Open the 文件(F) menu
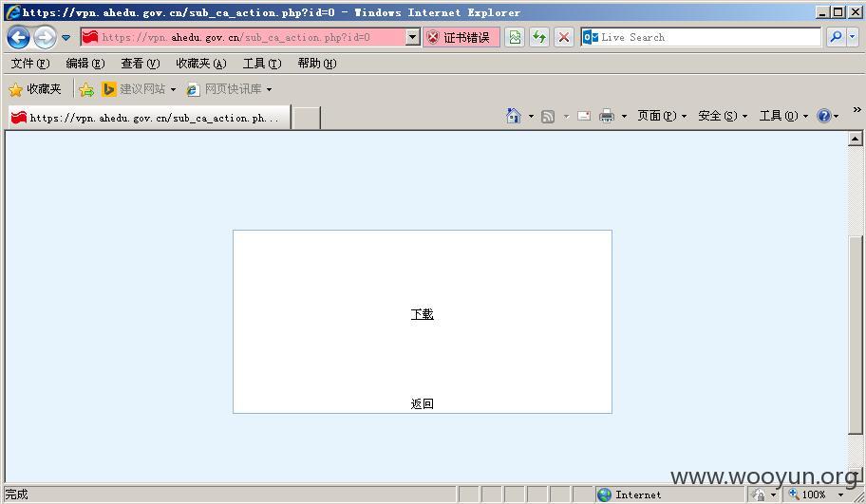This screenshot has height=504, width=866. pos(30,64)
